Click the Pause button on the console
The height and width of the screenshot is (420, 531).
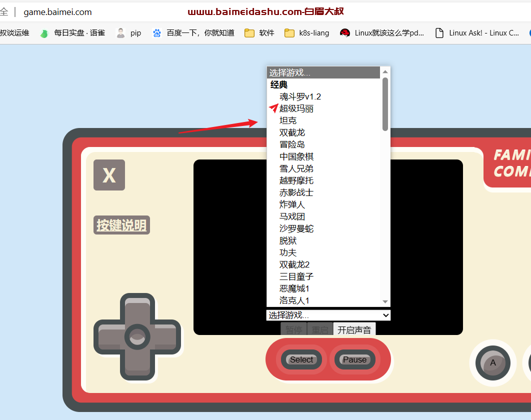point(354,359)
